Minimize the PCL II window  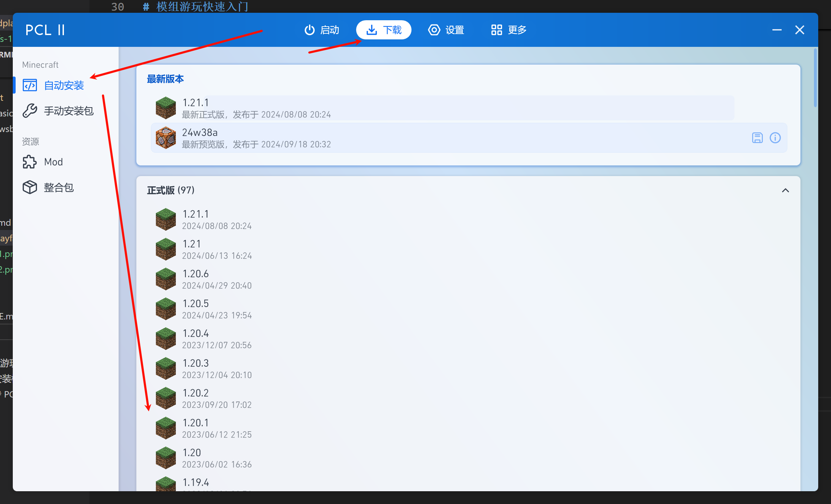click(777, 30)
